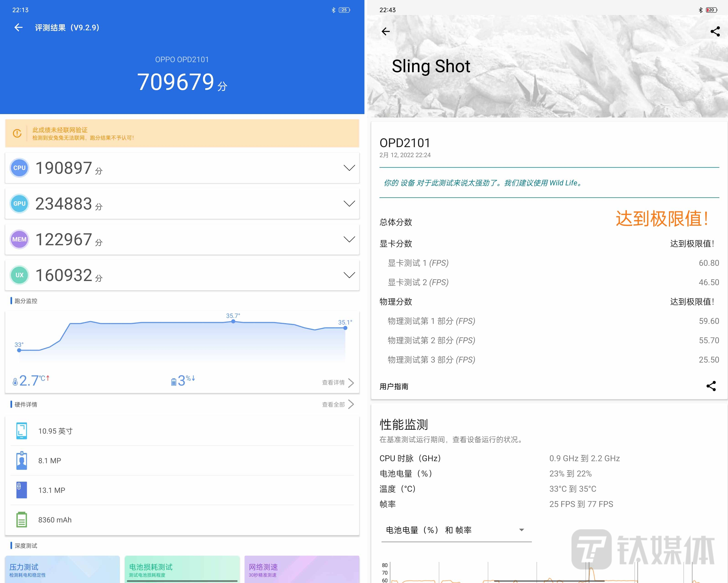Tap the back arrow on Sling Shot page
This screenshot has width=728, height=583.
[386, 31]
